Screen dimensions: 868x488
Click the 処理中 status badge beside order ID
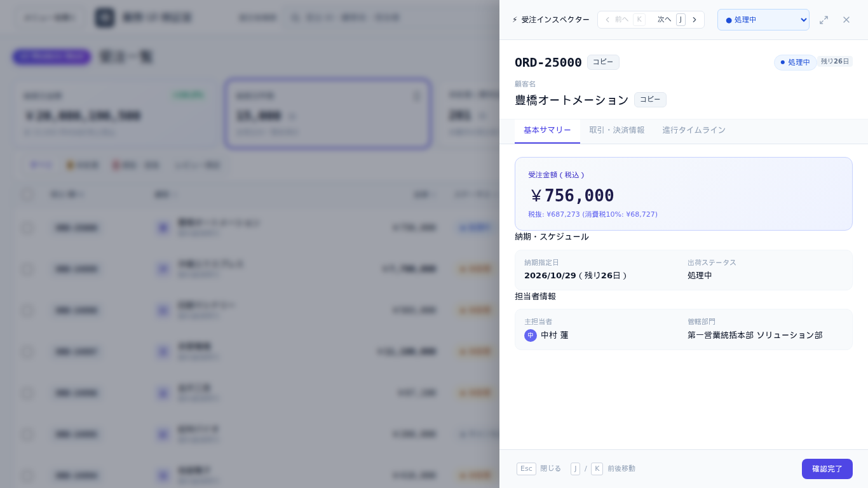pos(795,62)
